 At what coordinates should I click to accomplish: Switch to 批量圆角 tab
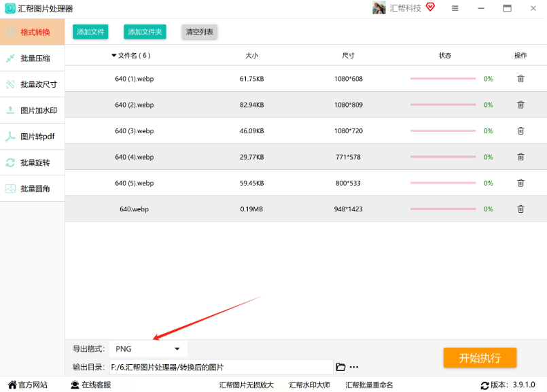click(32, 189)
